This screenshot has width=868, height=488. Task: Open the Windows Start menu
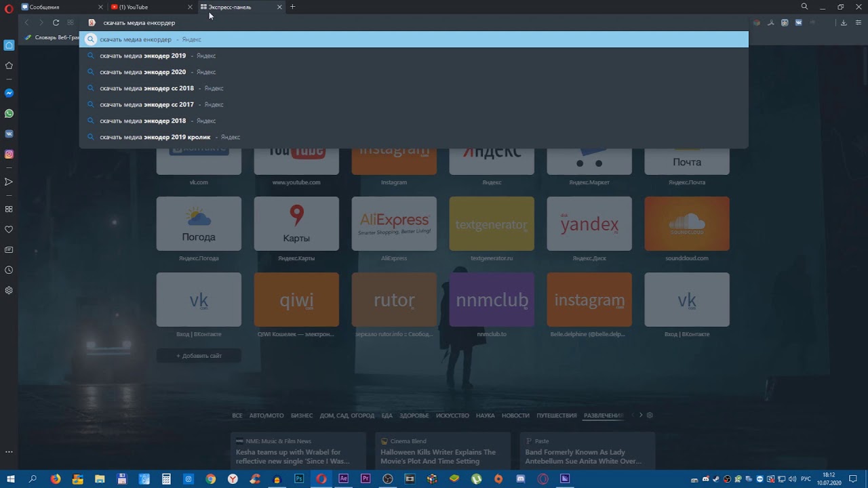[x=11, y=479]
